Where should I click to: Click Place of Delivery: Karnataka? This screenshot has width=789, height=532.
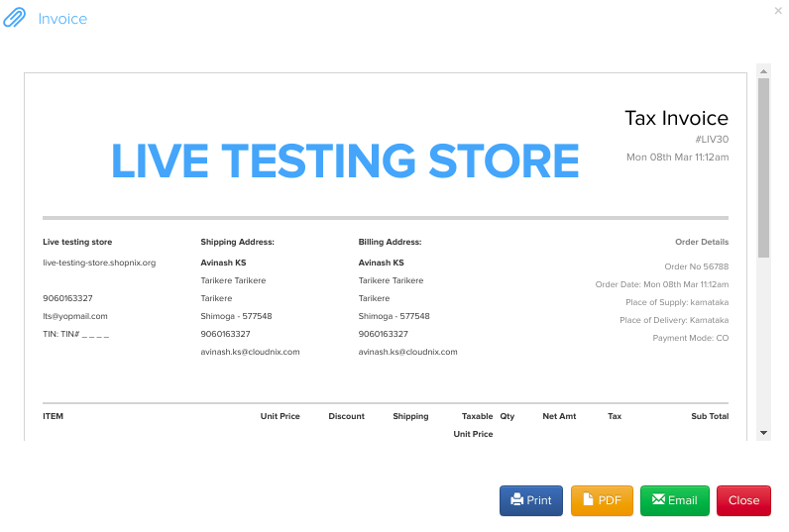coord(674,320)
